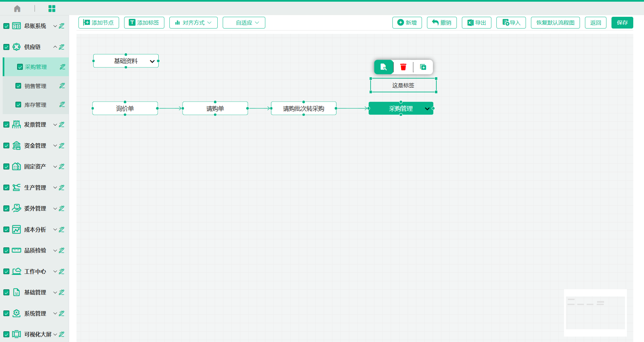This screenshot has width=644, height=342.
Task: Click edit pencil for 发票管理
Action: coord(62,125)
